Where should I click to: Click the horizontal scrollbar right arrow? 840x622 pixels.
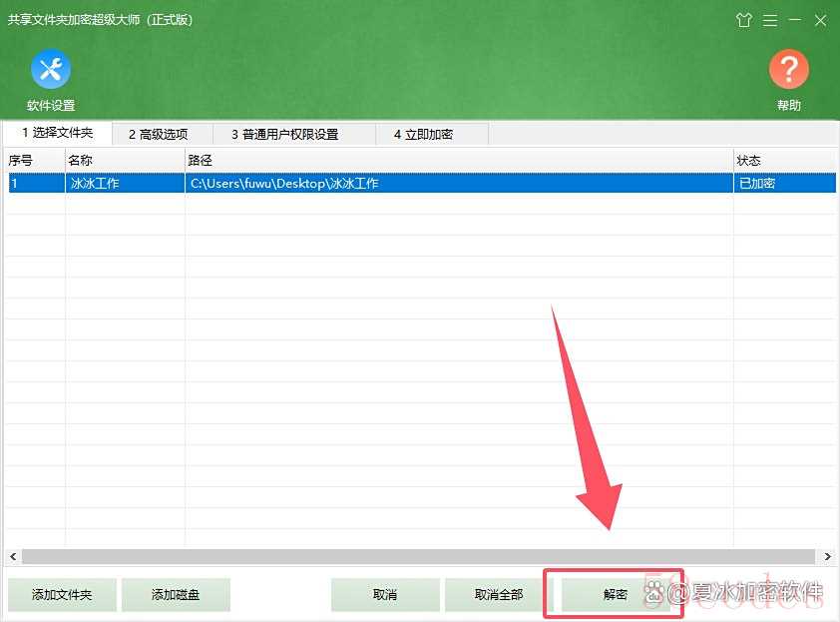(x=827, y=556)
